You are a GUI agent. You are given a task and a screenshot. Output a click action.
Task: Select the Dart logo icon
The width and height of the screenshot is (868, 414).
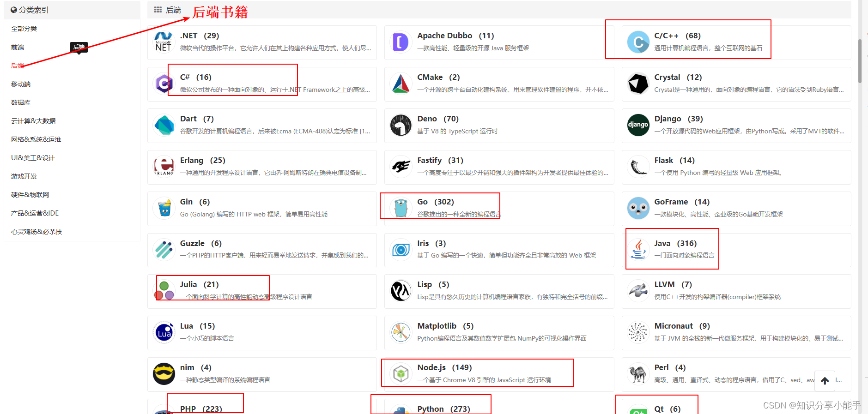pyautogui.click(x=164, y=125)
